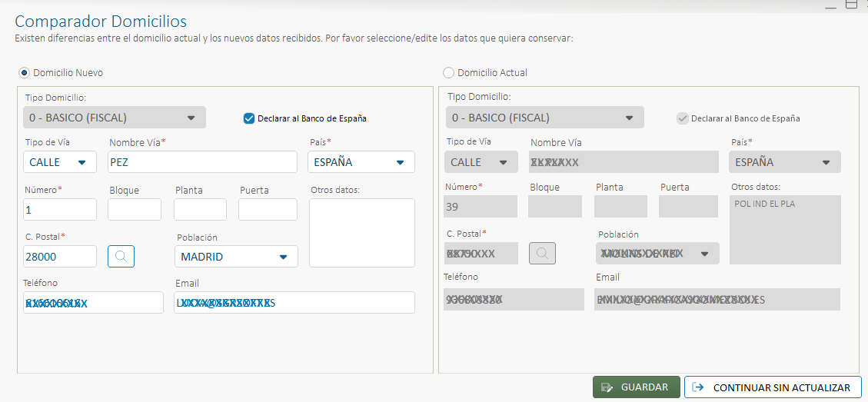Click the disabled postal code search icon
Viewport: 868px width, 402px height.
542,253
